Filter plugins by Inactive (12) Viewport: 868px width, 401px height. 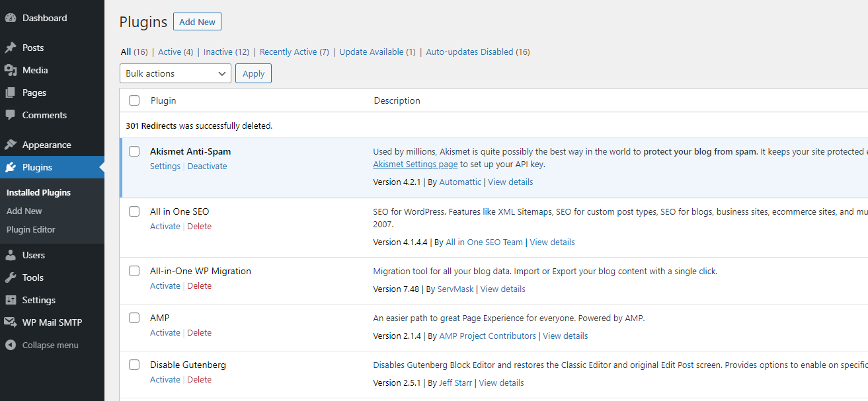pos(226,52)
